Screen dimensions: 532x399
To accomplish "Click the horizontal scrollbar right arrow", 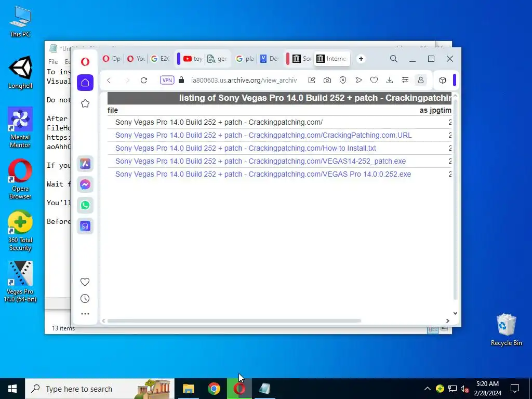I will tap(447, 321).
